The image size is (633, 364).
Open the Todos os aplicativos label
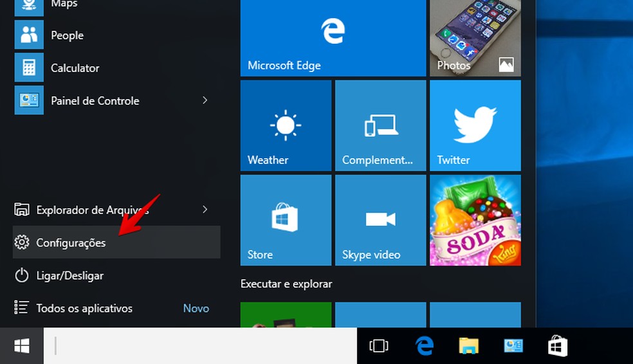(x=84, y=308)
